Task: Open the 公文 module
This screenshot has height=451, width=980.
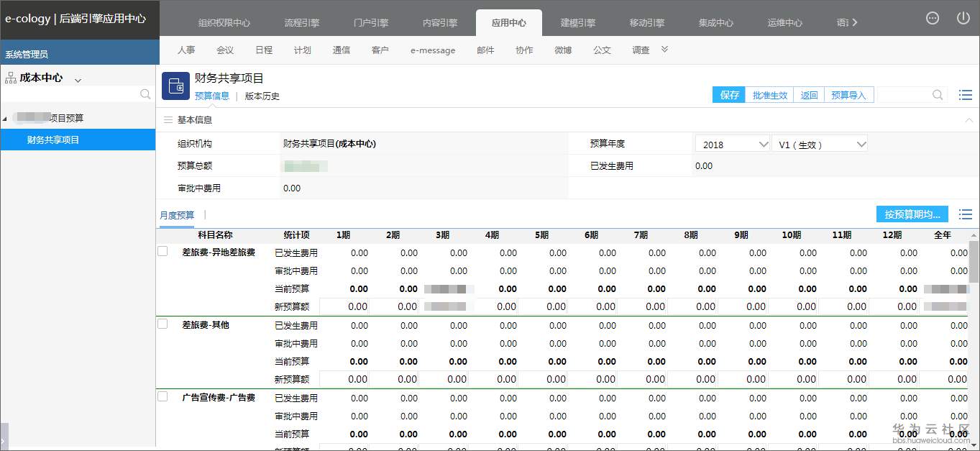Action: click(602, 50)
